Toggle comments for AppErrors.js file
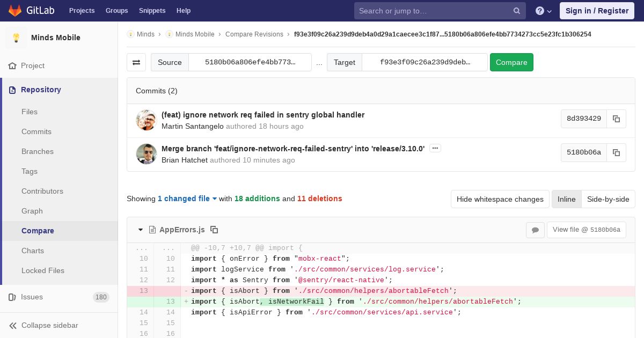This screenshot has width=644, height=338. point(535,230)
